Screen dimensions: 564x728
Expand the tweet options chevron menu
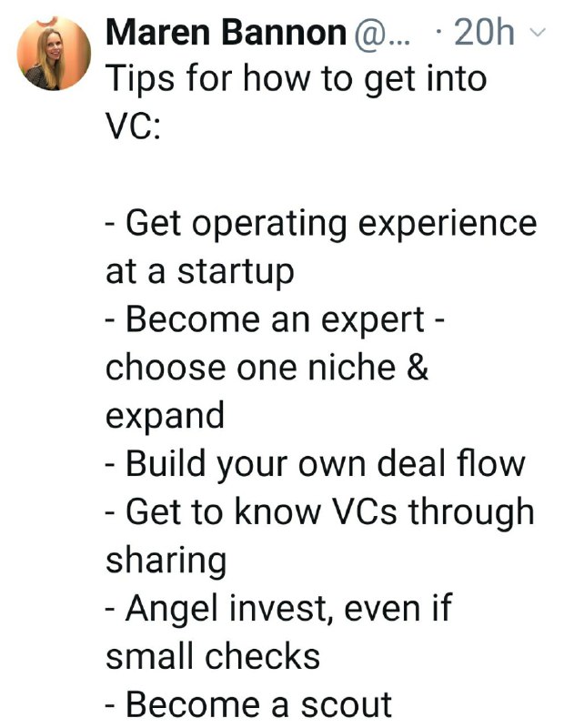[538, 33]
